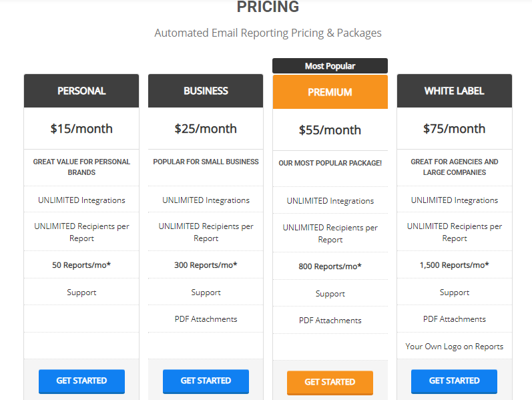Click Get Started under Business plan
This screenshot has width=532, height=400.
pos(206,381)
